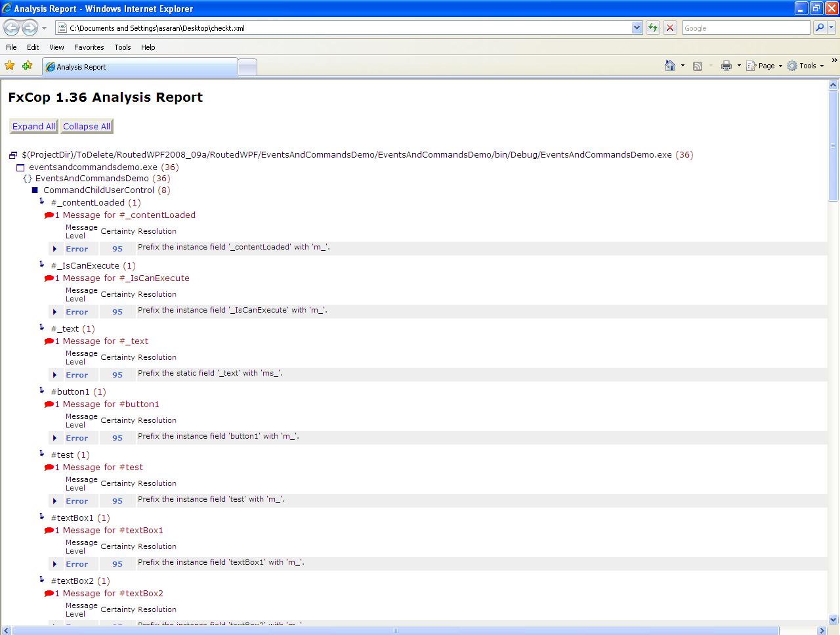Click the Back navigation arrow
This screenshot has height=635, width=840.
pyautogui.click(x=11, y=28)
